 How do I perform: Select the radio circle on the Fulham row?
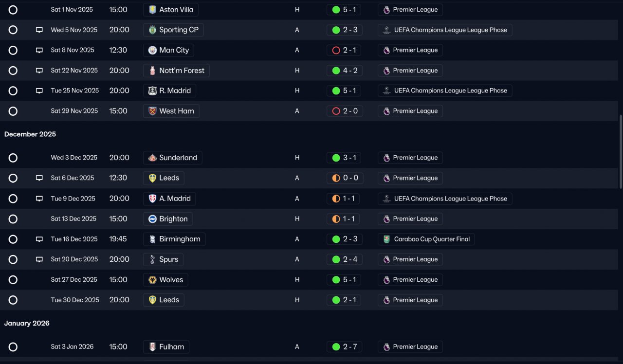tap(13, 347)
